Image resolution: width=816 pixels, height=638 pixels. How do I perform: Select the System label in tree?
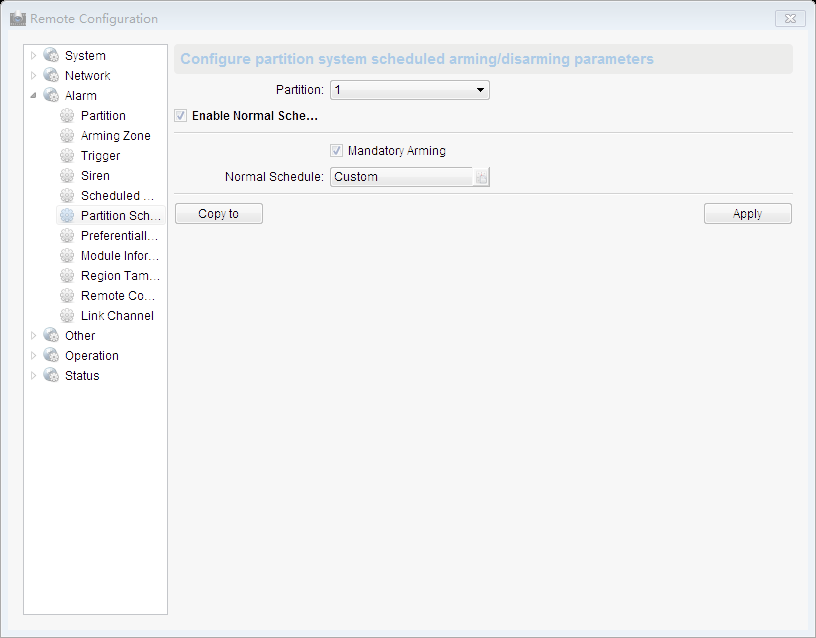pos(85,56)
